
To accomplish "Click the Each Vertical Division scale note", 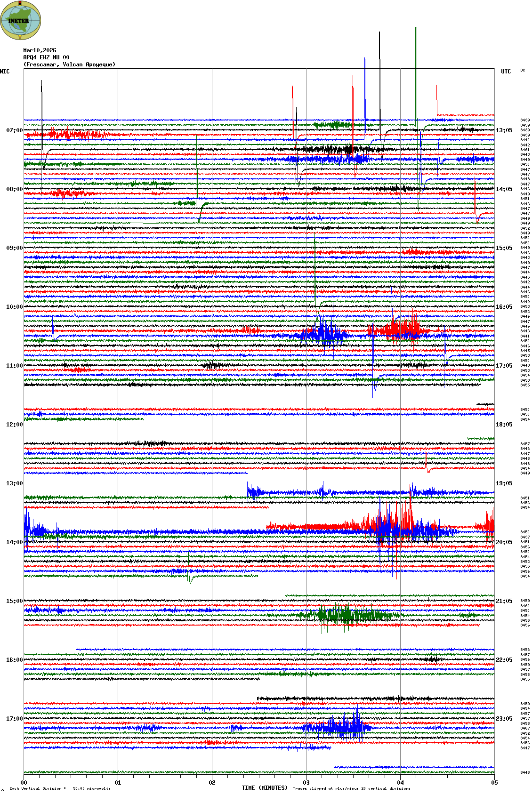I will click(x=60, y=788).
